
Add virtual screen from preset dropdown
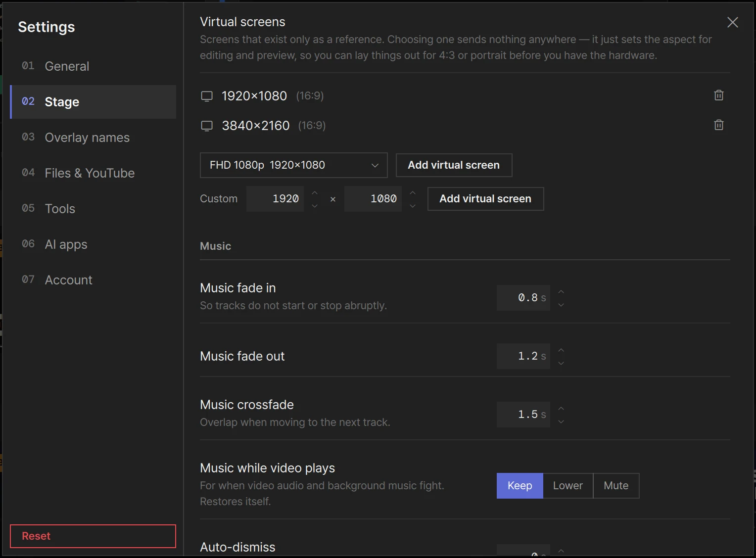click(x=454, y=165)
